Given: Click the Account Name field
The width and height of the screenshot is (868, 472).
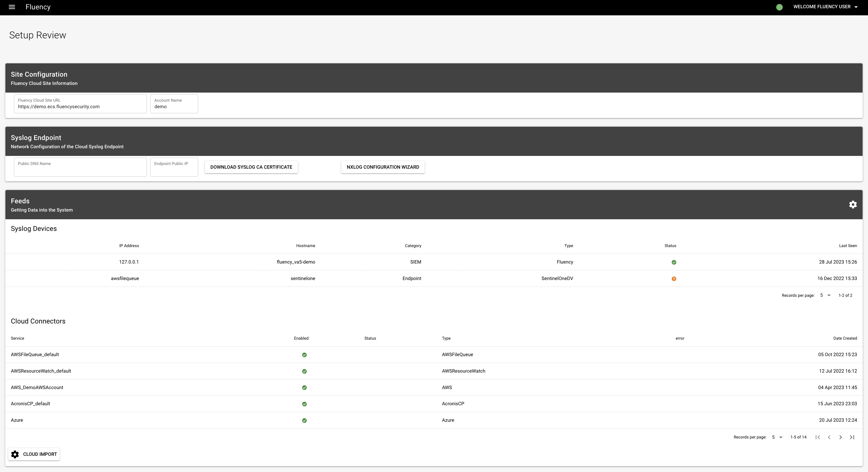Looking at the screenshot, I should point(174,104).
